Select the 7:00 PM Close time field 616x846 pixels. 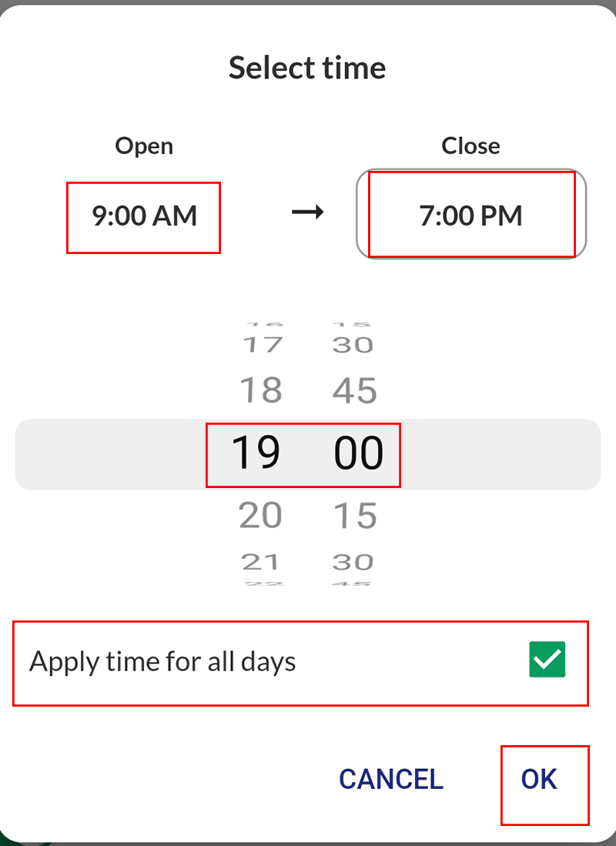tap(470, 216)
